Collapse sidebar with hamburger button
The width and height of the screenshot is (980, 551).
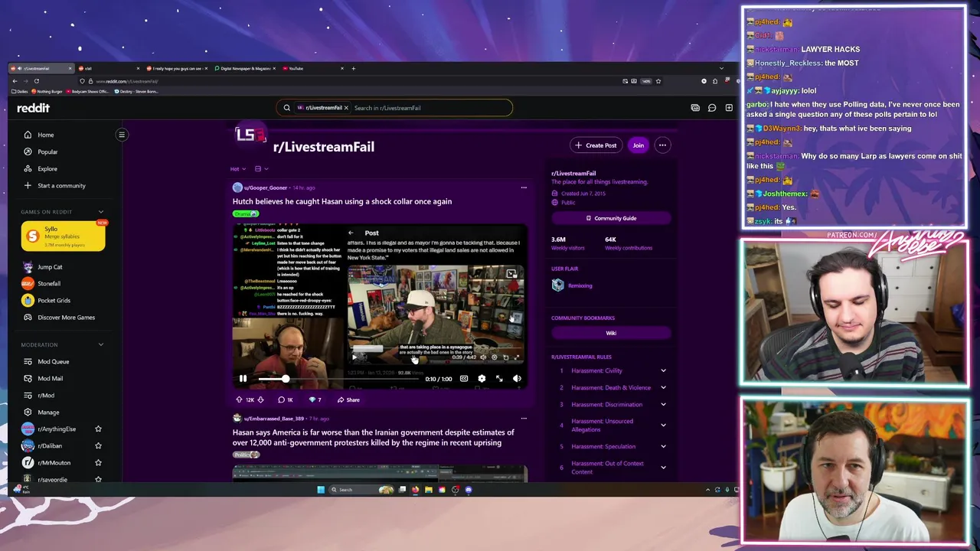pos(122,135)
